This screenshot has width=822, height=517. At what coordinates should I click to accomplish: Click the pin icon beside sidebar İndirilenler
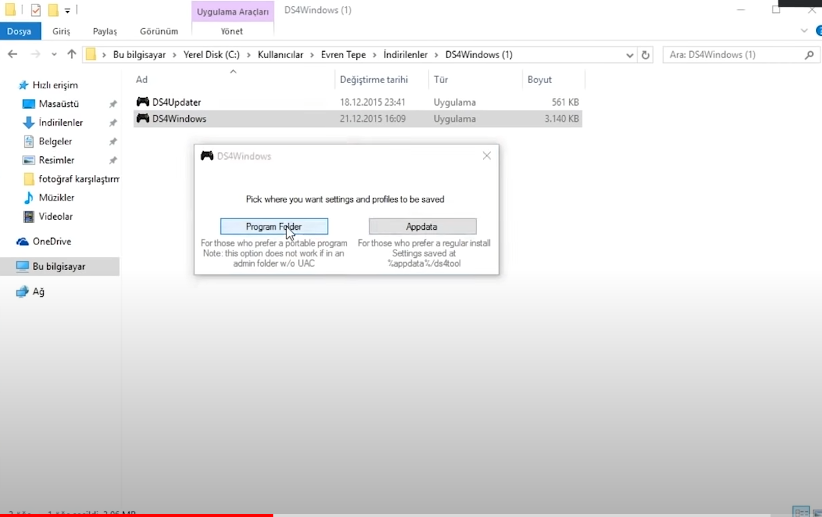pyautogui.click(x=113, y=123)
